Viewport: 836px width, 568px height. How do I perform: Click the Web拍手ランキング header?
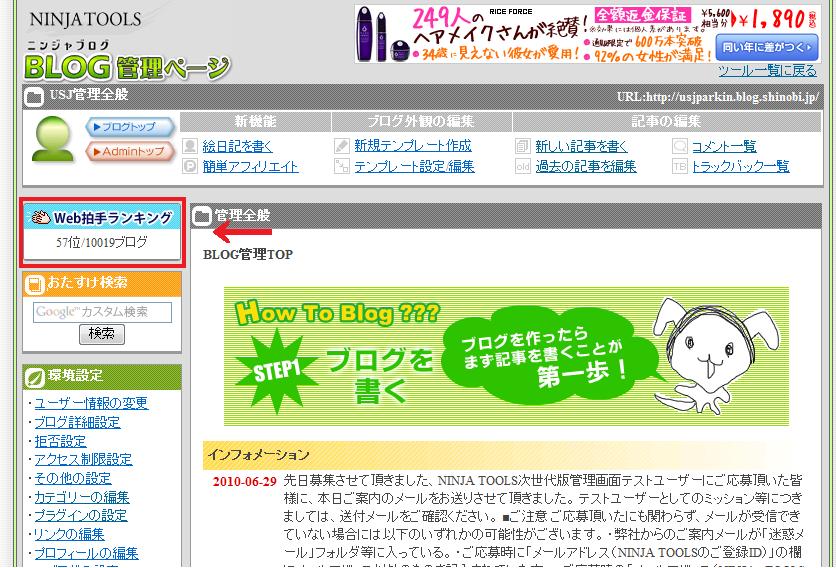[x=102, y=218]
